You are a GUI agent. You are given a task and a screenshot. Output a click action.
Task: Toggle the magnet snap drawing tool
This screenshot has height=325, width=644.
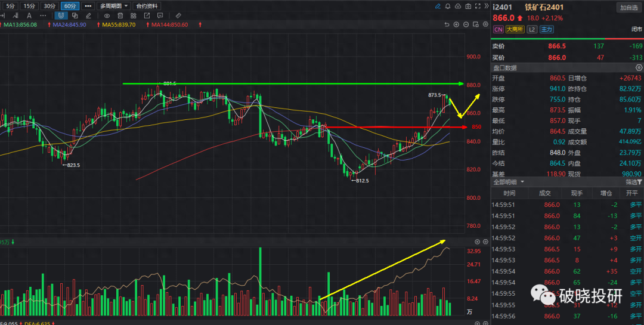point(60,15)
